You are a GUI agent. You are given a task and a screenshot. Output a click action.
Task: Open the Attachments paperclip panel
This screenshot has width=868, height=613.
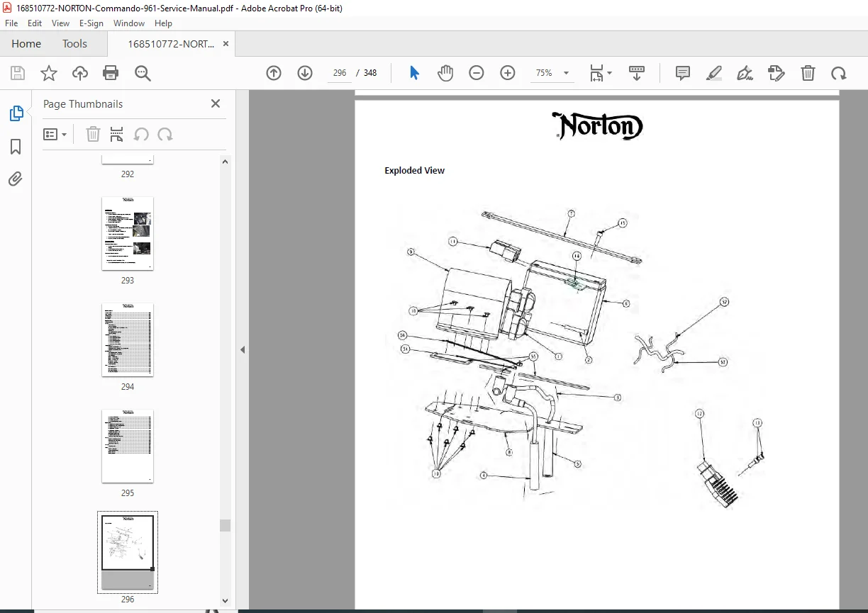[16, 179]
